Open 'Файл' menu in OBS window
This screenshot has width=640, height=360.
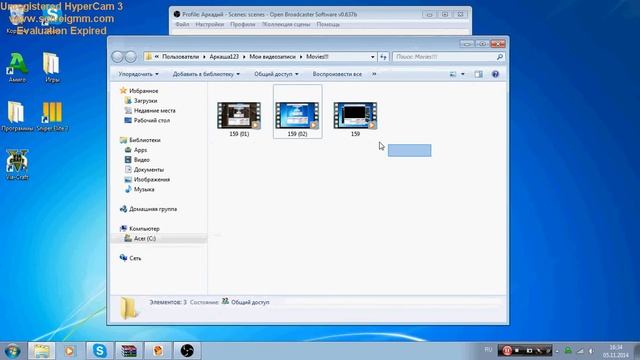[182, 24]
